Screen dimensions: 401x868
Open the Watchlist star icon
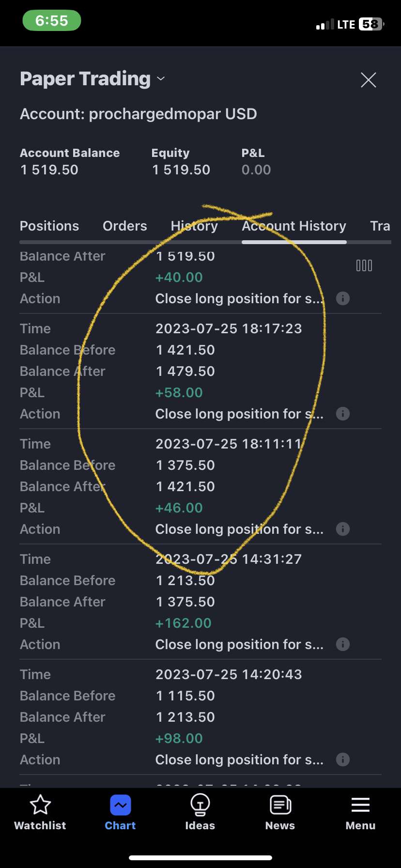40,805
